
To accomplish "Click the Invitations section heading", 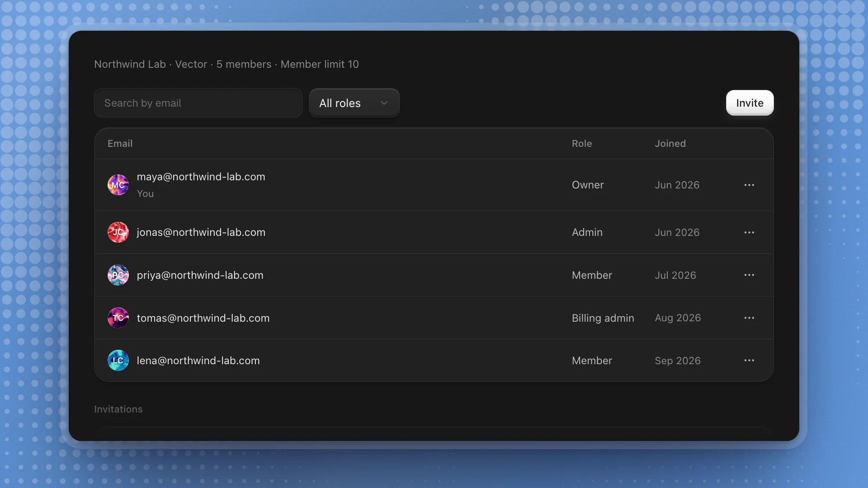I will 118,409.
